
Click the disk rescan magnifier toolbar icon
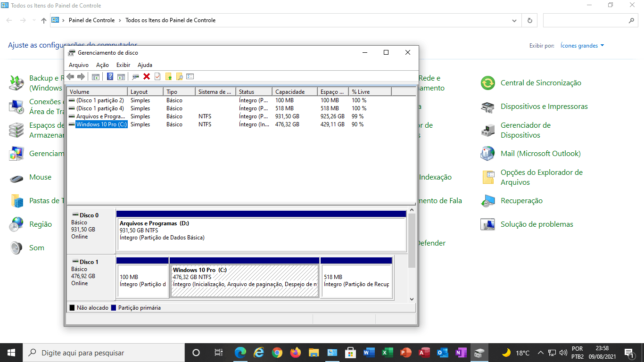click(136, 76)
